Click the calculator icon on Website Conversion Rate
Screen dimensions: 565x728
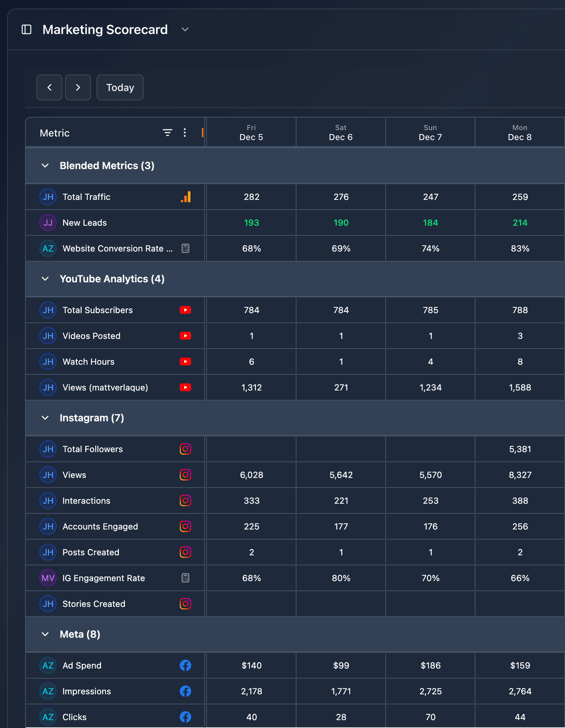[x=185, y=248]
